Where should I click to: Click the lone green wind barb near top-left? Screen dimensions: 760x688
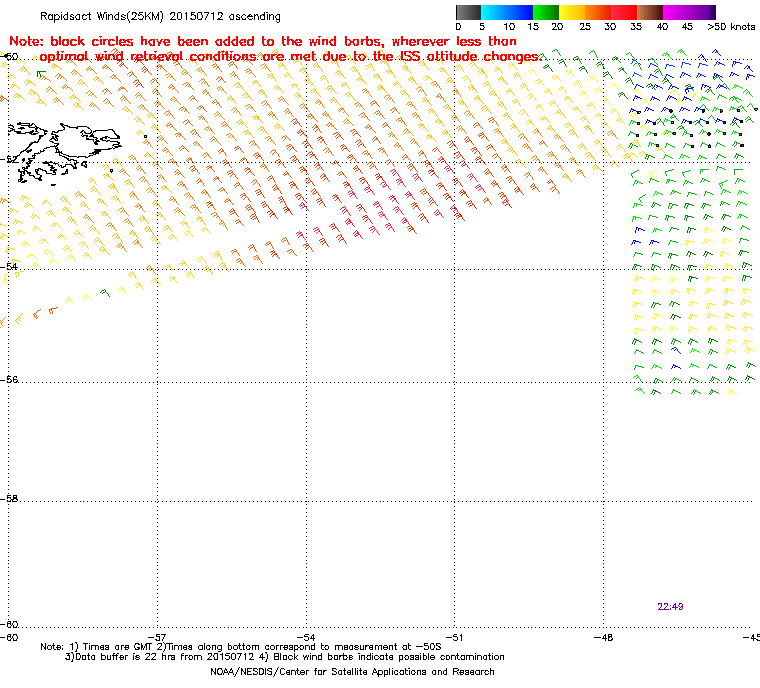42,75
